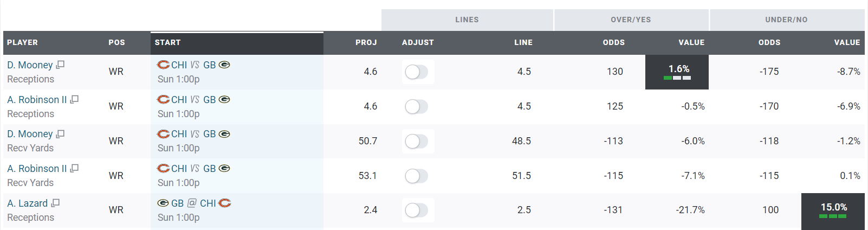Toggle adjust switch for A. Robinson II Receptions
Screen dimensions: 868x230
[x=417, y=106]
